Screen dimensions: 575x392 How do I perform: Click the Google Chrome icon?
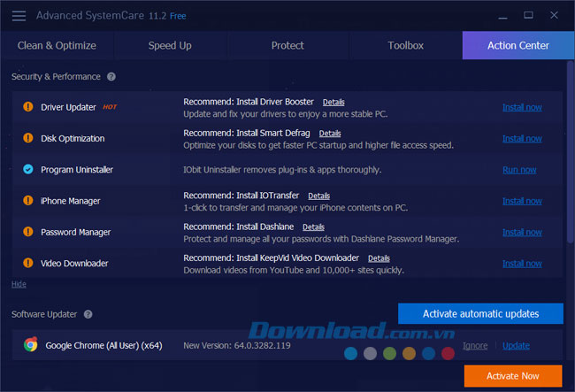pyautogui.click(x=30, y=345)
